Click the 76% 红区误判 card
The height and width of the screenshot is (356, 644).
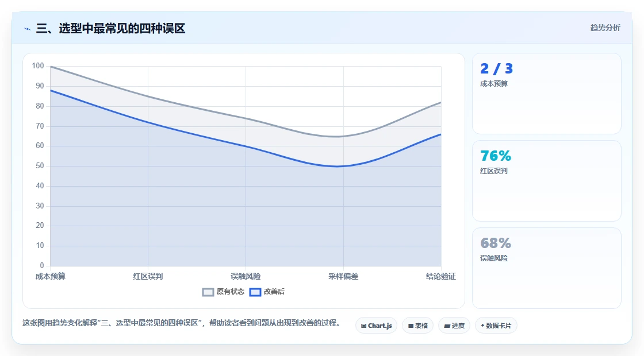click(547, 181)
